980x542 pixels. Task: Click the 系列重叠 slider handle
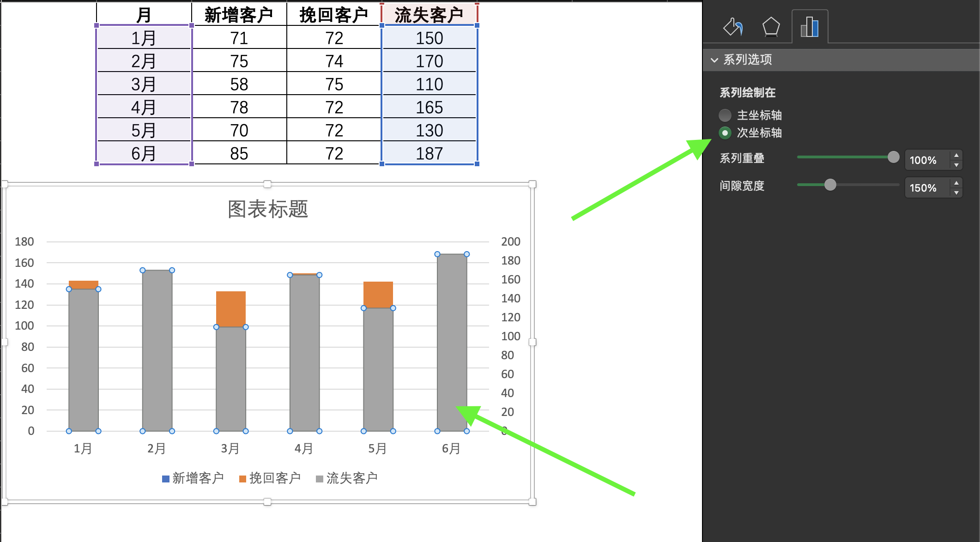tap(893, 157)
